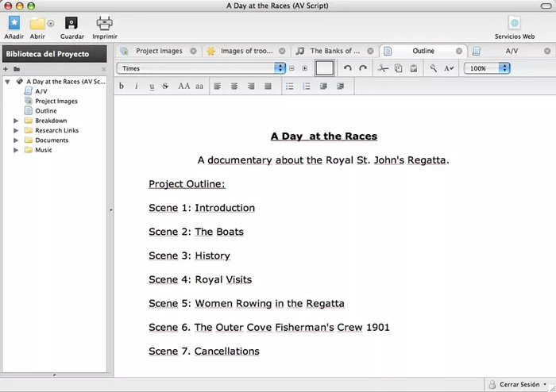Insert bulleted list

pos(290,86)
